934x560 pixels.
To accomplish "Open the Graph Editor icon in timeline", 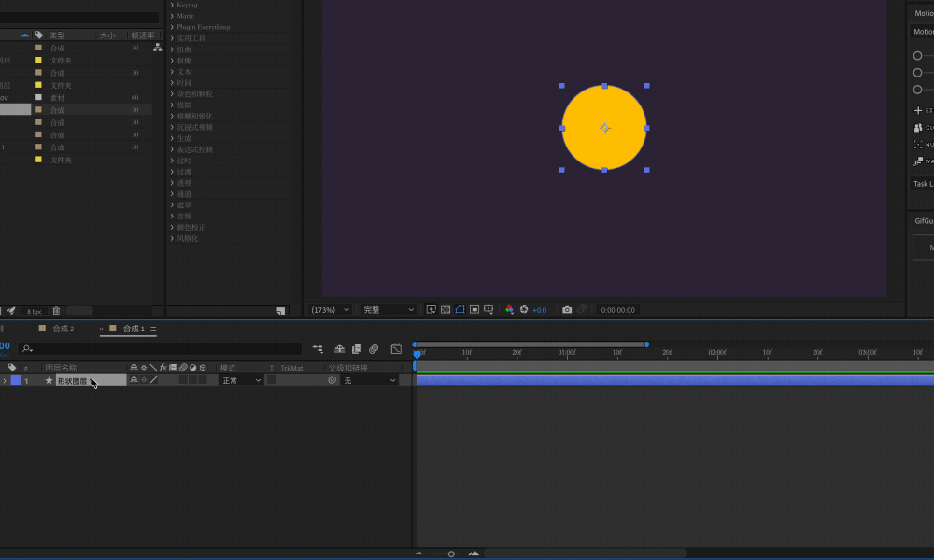I will click(x=396, y=349).
